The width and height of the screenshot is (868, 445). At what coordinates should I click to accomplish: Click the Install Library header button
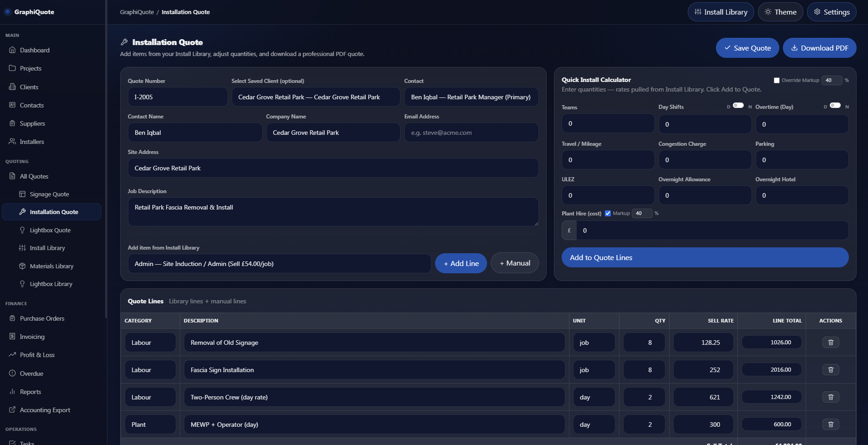(721, 12)
